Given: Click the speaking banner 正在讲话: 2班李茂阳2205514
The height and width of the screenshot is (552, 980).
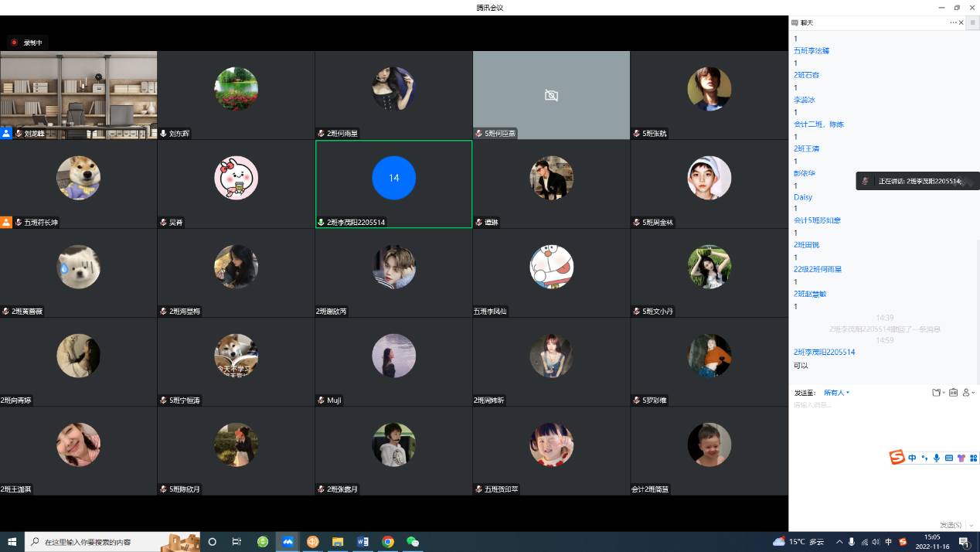Looking at the screenshot, I should pos(917,181).
